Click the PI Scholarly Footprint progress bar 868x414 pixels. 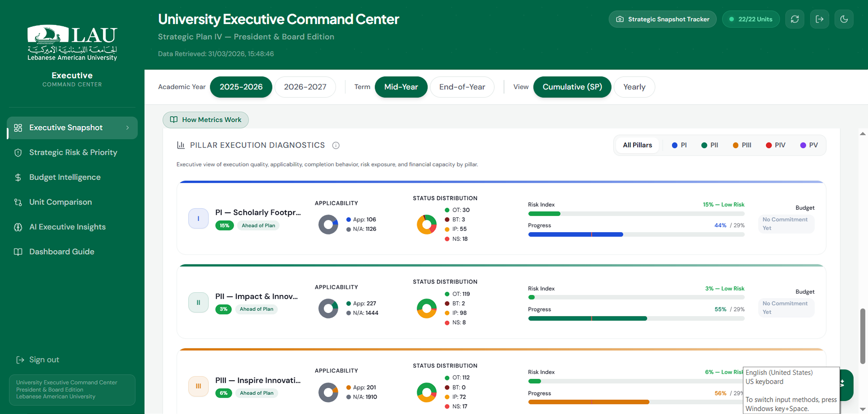click(x=636, y=234)
